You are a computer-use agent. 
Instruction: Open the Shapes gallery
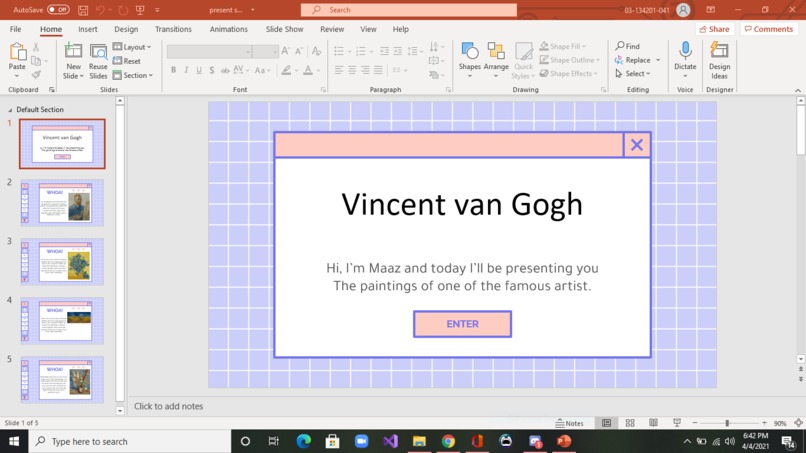pos(470,61)
